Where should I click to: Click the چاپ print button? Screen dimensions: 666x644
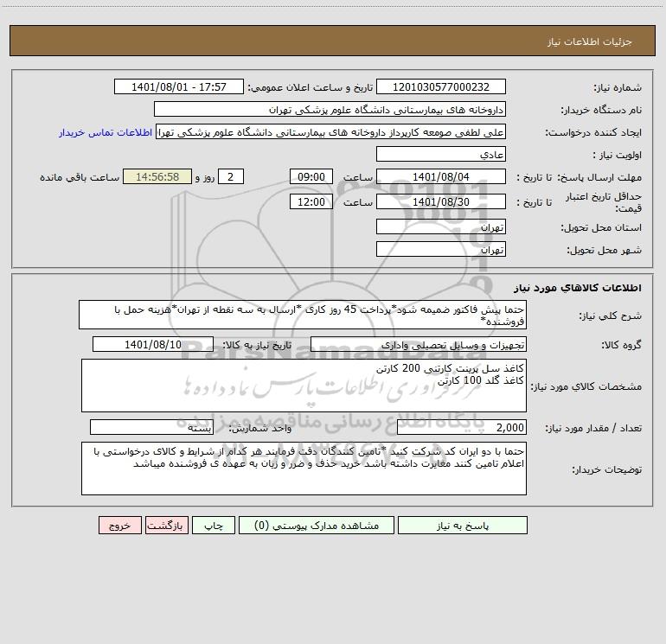(214, 525)
